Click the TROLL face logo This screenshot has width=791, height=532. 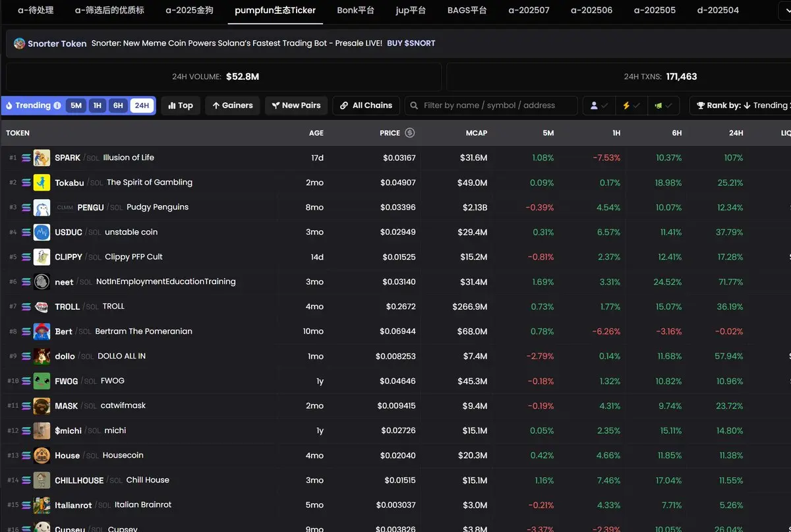tap(42, 307)
